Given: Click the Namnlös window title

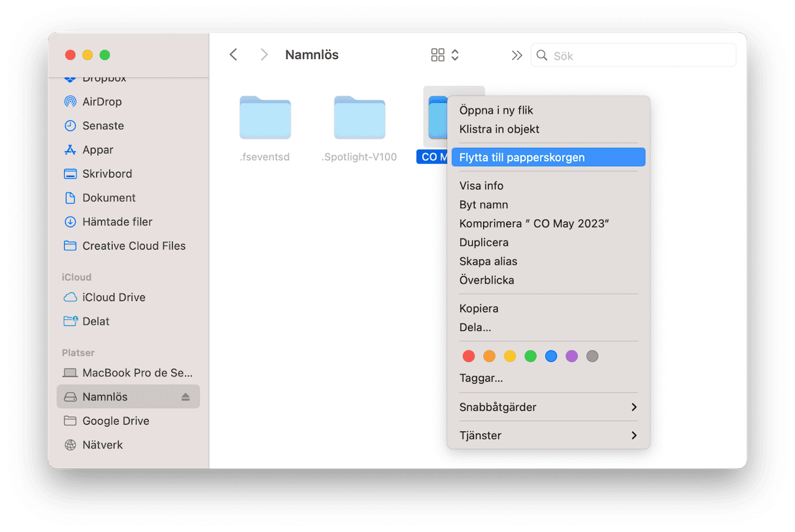Looking at the screenshot, I should 312,55.
